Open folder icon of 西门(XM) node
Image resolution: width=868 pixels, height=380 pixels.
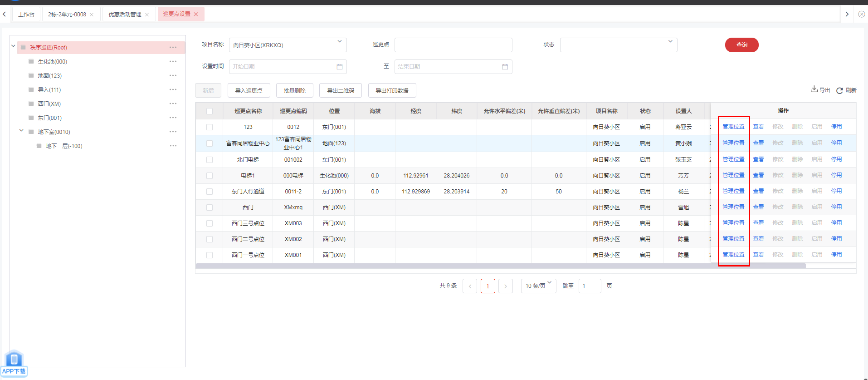tap(31, 104)
